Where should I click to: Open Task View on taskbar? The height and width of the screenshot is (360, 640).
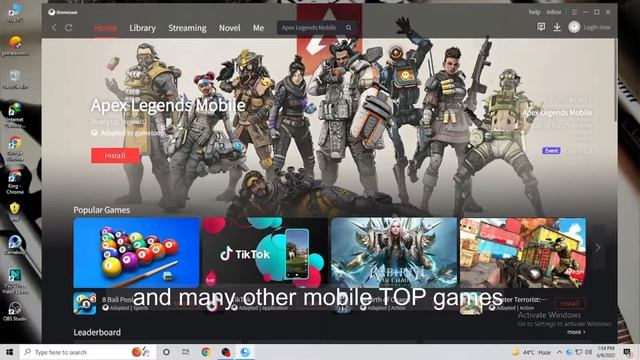(x=186, y=352)
